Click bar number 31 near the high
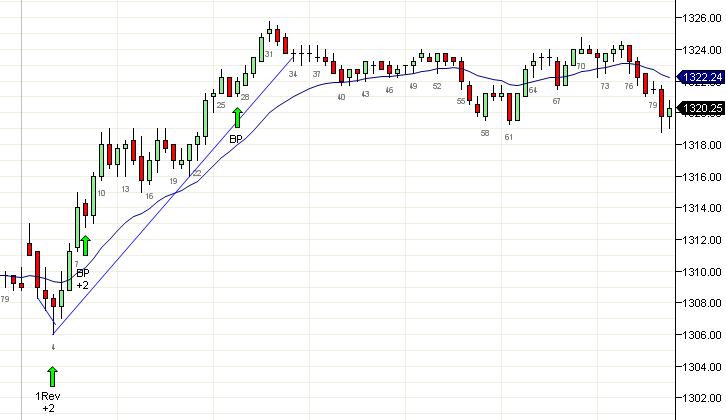726x420 pixels. point(269,54)
